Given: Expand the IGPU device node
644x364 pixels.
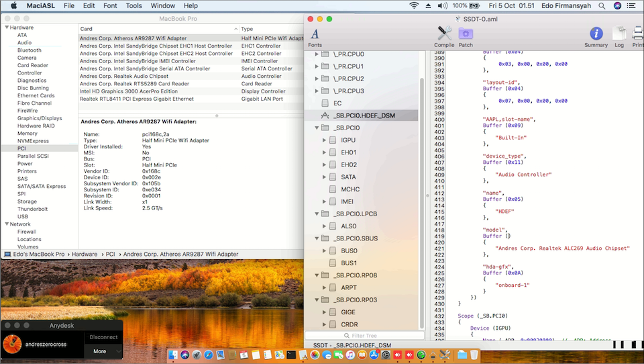Looking at the screenshot, I should pyautogui.click(x=325, y=140).
